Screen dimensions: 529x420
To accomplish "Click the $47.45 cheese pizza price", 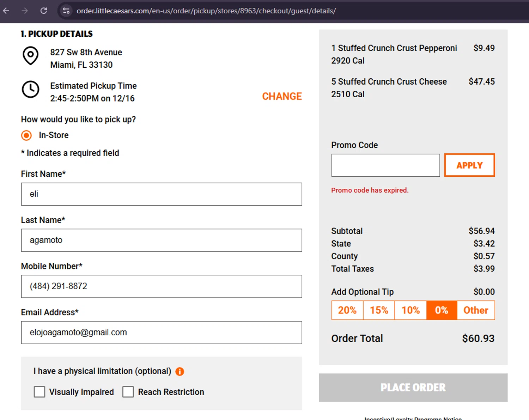I will [481, 81].
